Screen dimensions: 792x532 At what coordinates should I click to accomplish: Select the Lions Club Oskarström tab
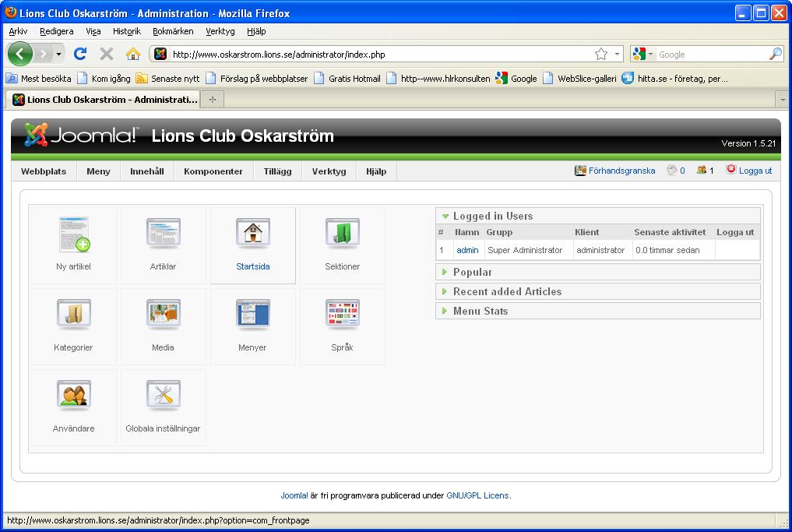click(104, 100)
